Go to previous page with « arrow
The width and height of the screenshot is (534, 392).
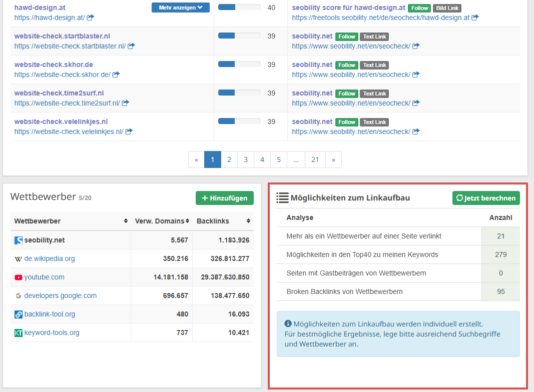coord(196,159)
